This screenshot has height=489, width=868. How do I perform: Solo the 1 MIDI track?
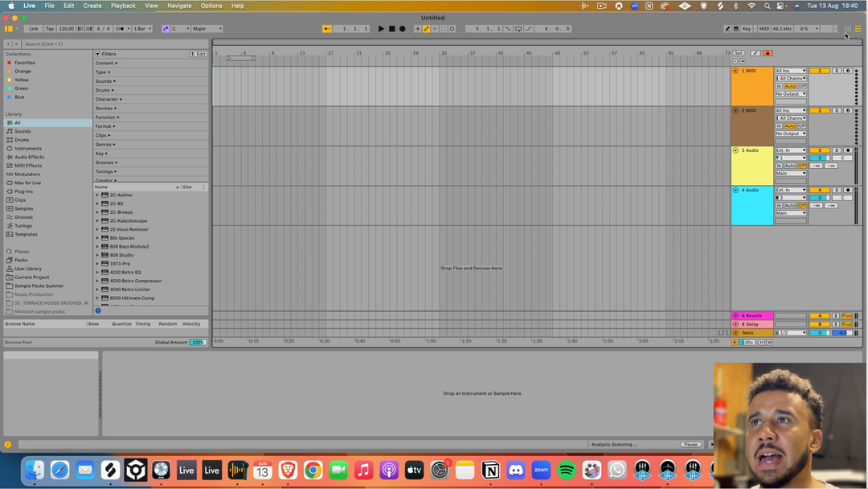click(836, 71)
